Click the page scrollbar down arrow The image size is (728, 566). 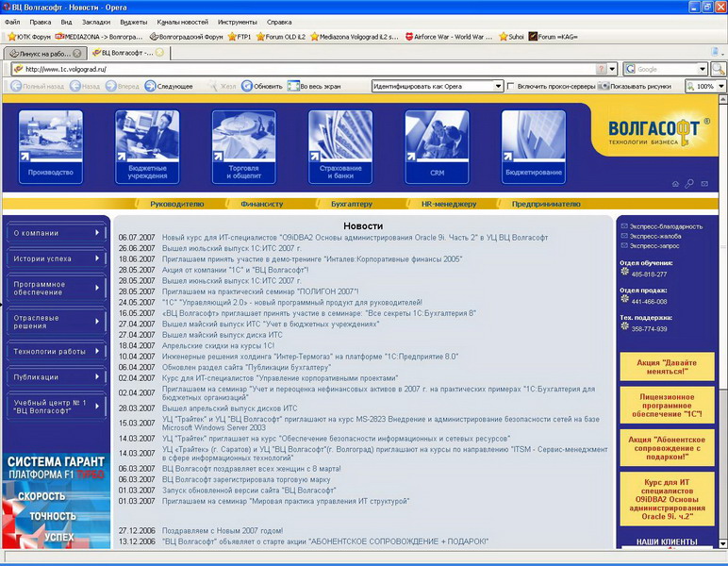point(722,543)
